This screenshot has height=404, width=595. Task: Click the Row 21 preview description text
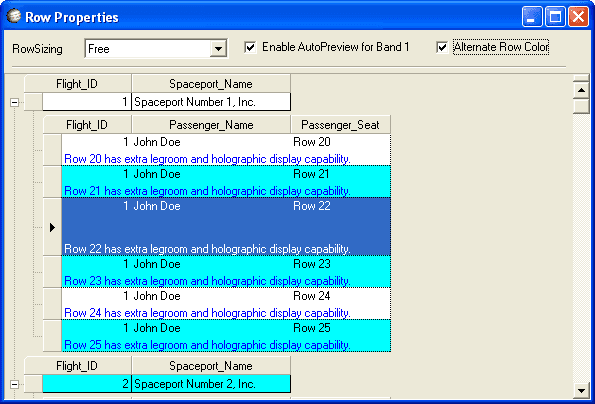point(207,191)
